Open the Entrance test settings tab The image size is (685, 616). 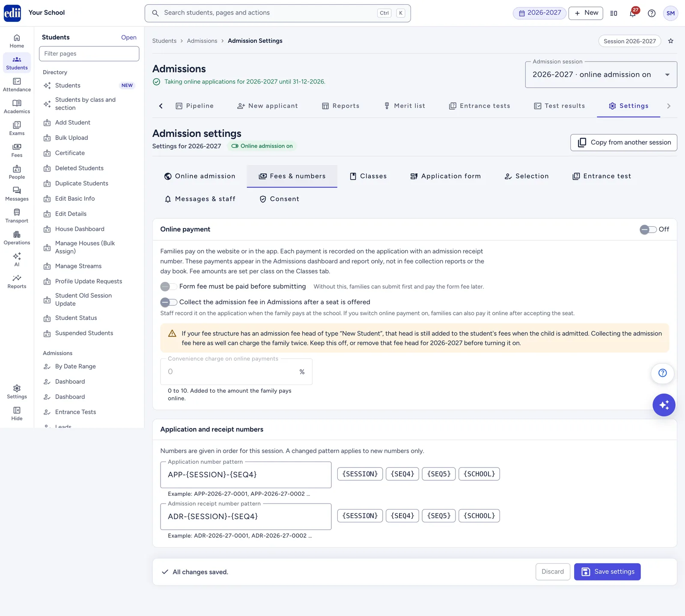(602, 176)
